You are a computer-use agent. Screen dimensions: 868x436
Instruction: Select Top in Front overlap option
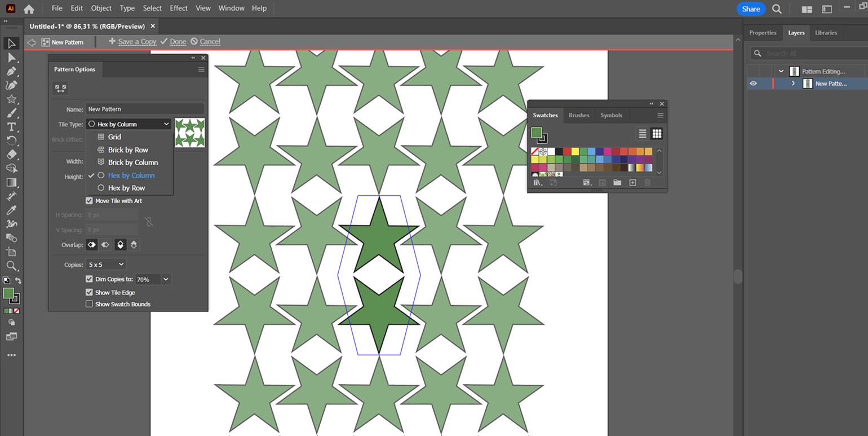pyautogui.click(x=121, y=245)
